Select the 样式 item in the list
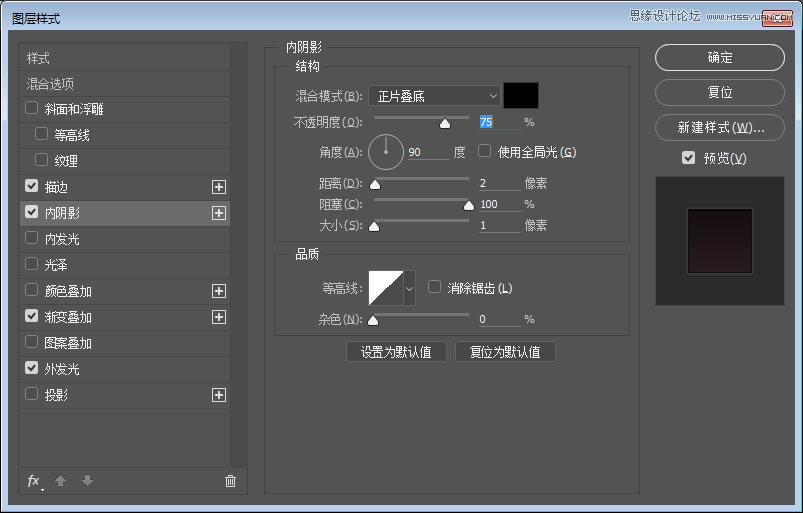Screen dimensions: 803x513 125,58
